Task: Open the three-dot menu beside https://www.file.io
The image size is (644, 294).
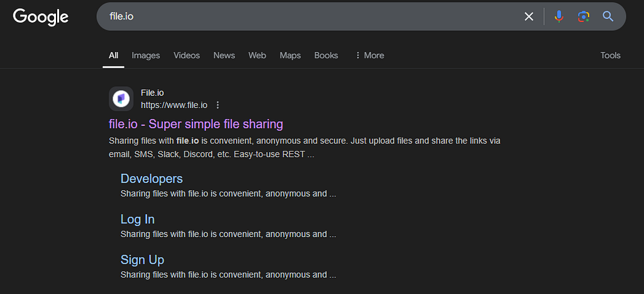Action: [x=218, y=106]
